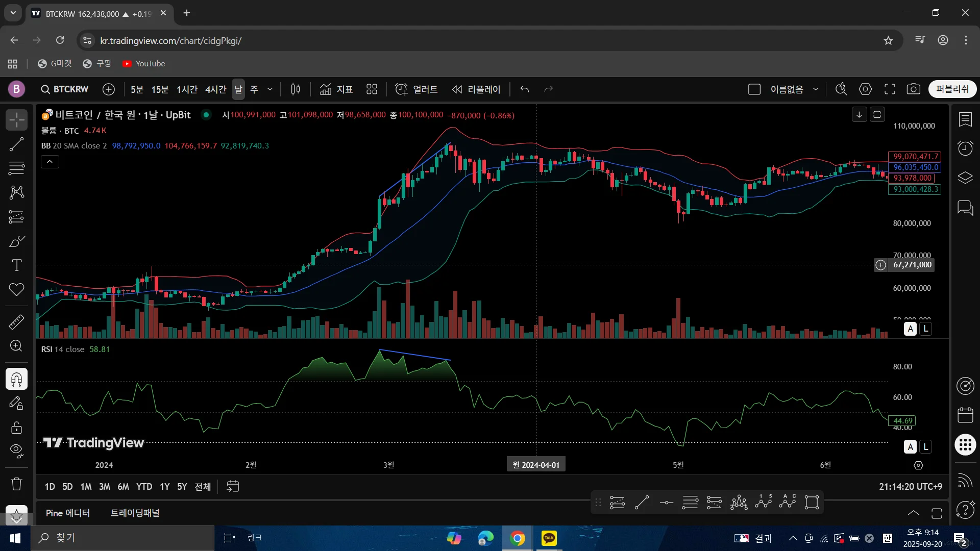Screen dimensions: 980x551
Task: Open chart settings hexagon gear icon
Action: [865, 89]
